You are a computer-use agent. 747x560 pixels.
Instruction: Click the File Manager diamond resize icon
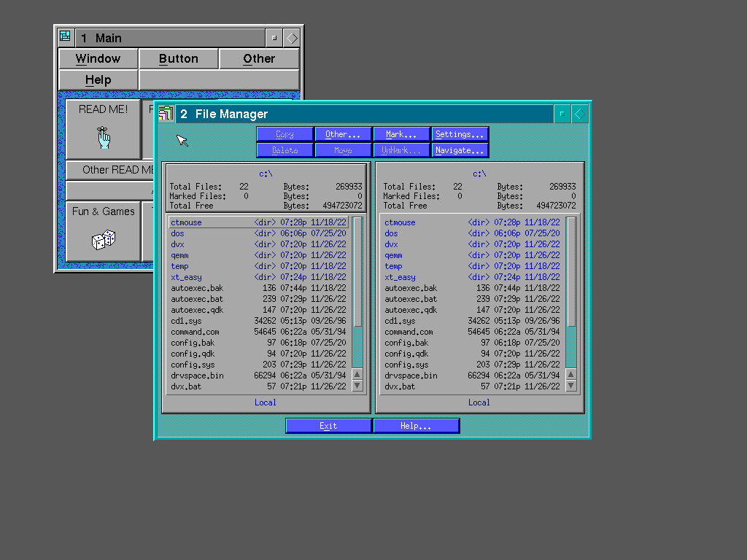(x=580, y=114)
